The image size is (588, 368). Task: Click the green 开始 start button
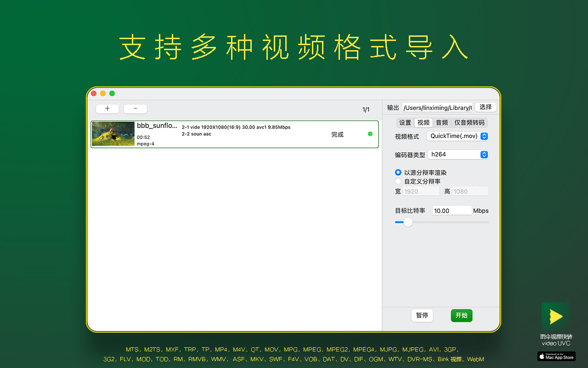click(462, 316)
